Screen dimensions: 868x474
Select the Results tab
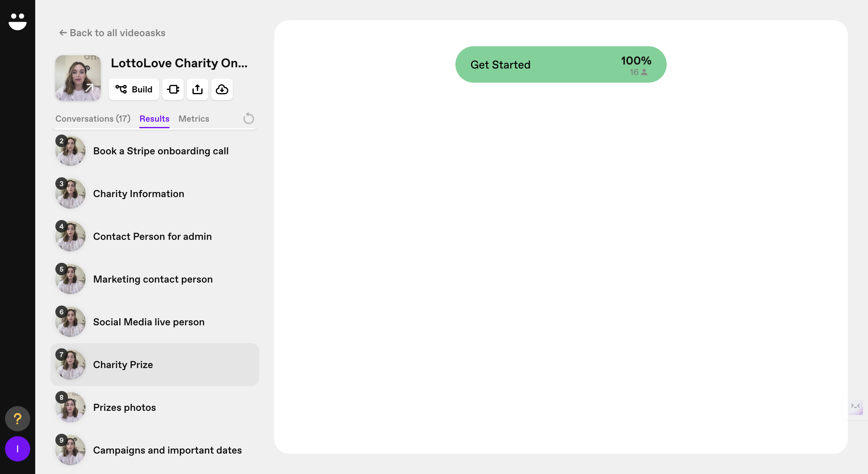[154, 119]
